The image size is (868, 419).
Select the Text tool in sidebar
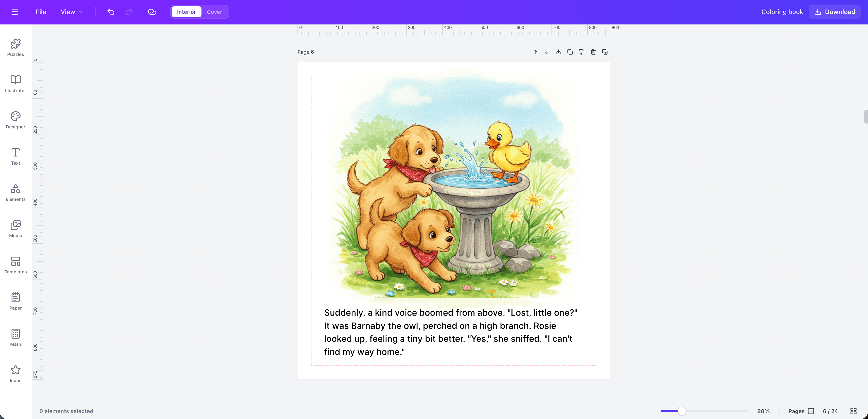[15, 156]
